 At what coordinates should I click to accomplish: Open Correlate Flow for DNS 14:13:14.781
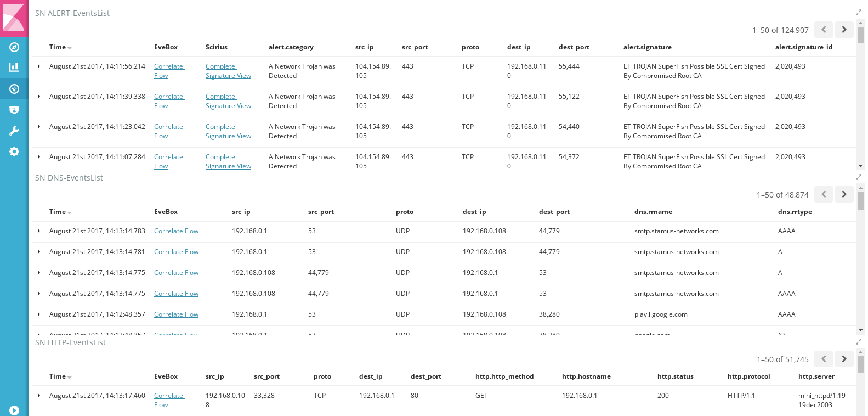(x=176, y=252)
